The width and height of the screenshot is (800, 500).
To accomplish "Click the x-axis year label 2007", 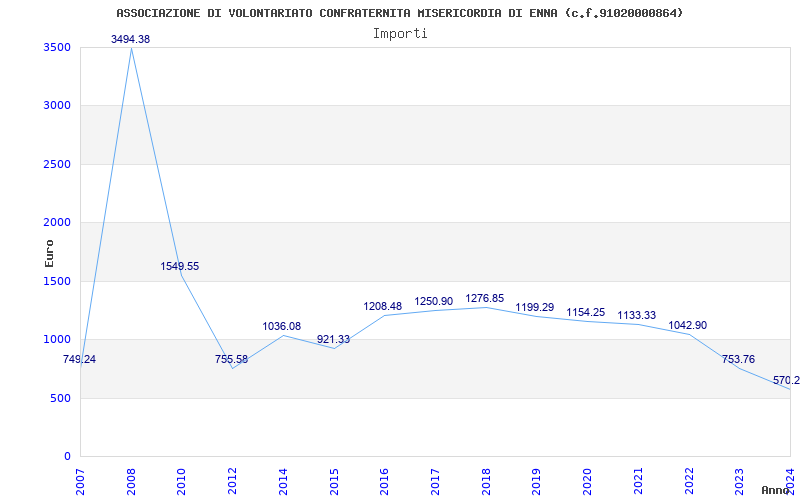I will 80,482.
